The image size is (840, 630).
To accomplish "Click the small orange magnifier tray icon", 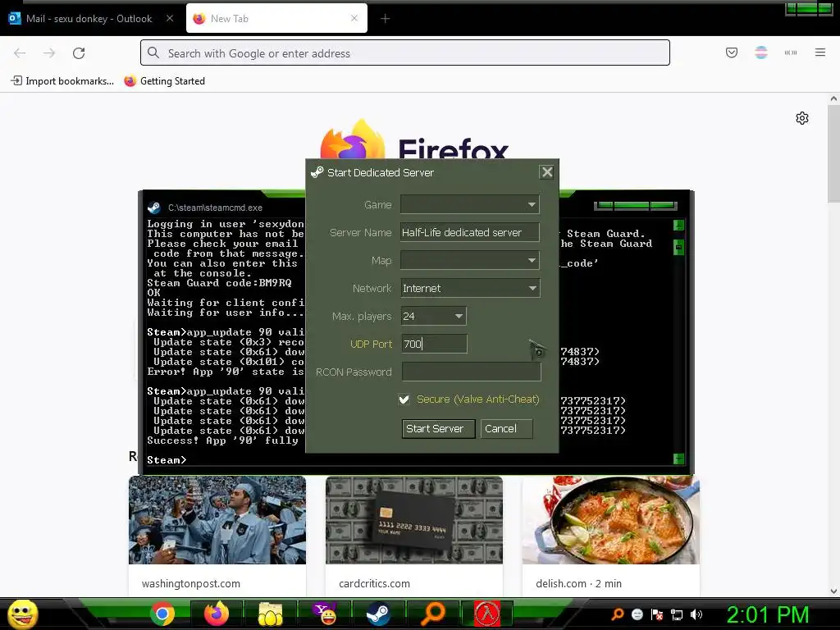I will (617, 614).
